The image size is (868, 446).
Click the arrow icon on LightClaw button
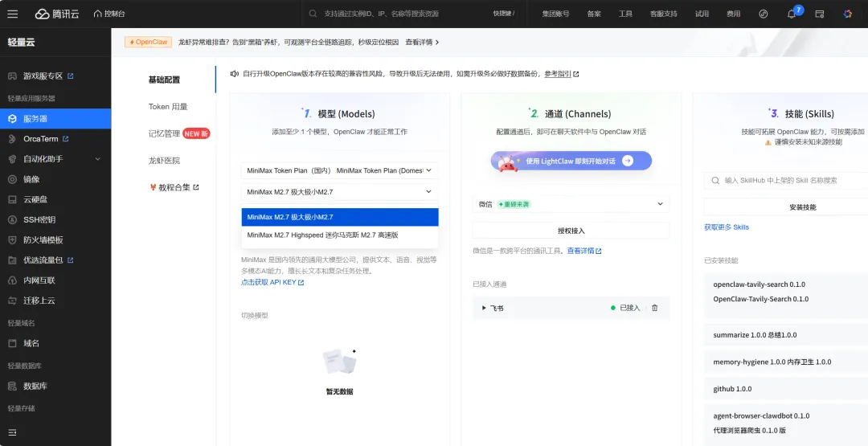coord(627,161)
